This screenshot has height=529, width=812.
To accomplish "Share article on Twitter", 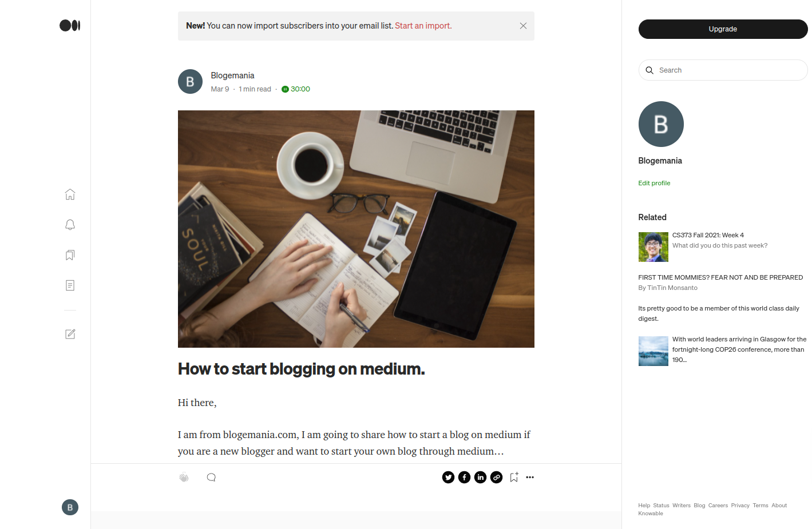I will (448, 477).
